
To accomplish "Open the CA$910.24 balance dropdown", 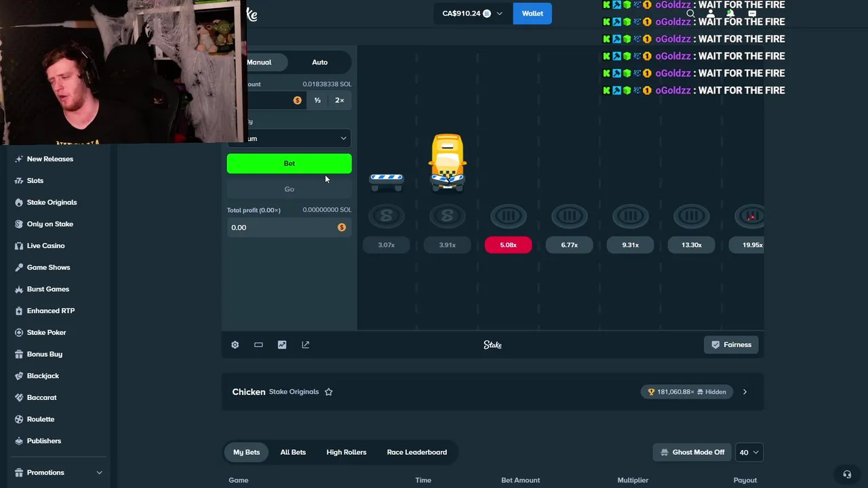I will (473, 14).
